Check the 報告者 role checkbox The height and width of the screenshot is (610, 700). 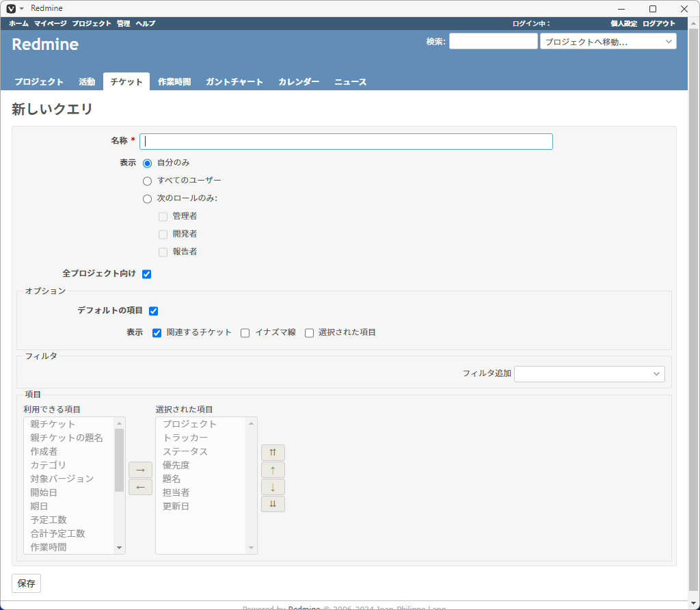click(163, 252)
